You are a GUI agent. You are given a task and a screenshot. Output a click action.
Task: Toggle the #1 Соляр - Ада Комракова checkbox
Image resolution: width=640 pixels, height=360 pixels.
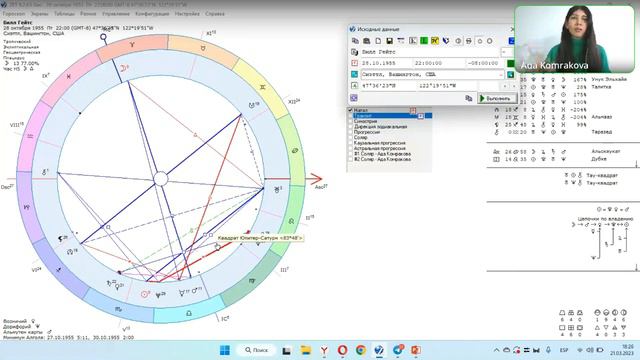(x=350, y=154)
